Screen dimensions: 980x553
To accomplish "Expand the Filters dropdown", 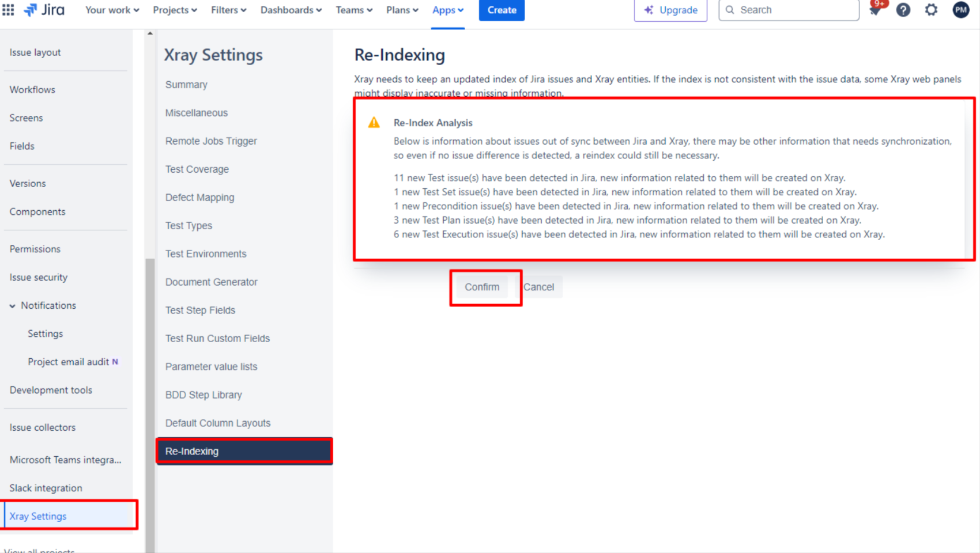I will [228, 10].
